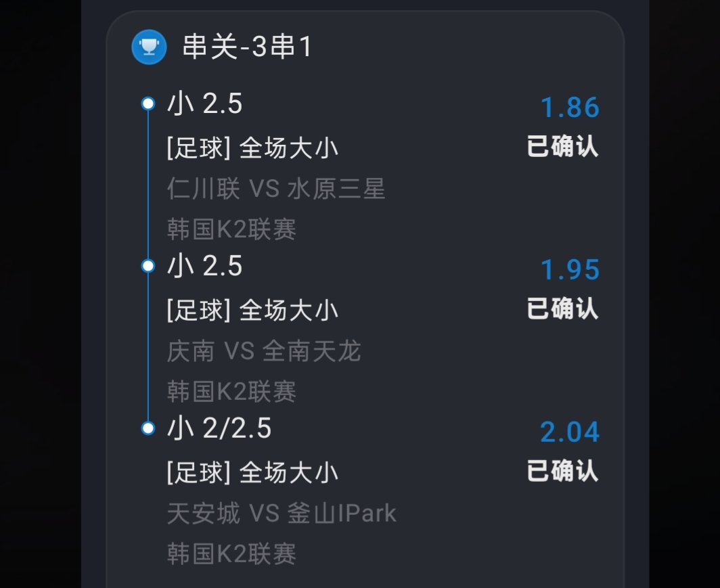Click 韩国K2联赛 under the 天安城 match
This screenshot has height=588, width=720.
point(231,554)
